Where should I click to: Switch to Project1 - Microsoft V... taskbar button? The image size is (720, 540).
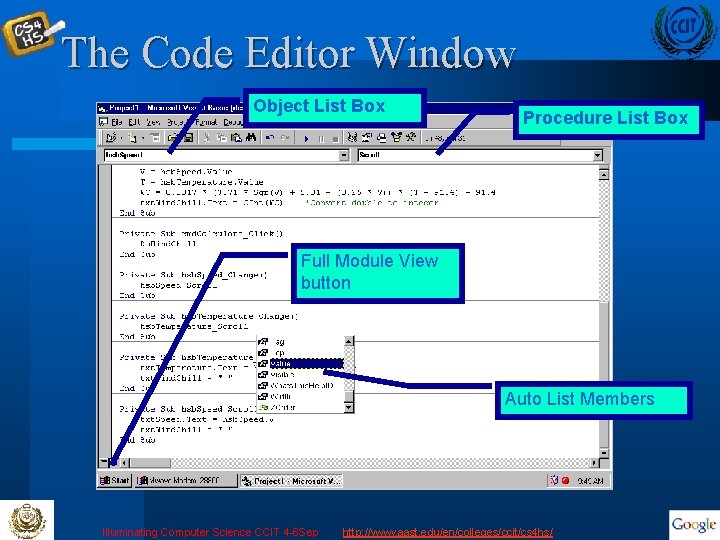(291, 480)
